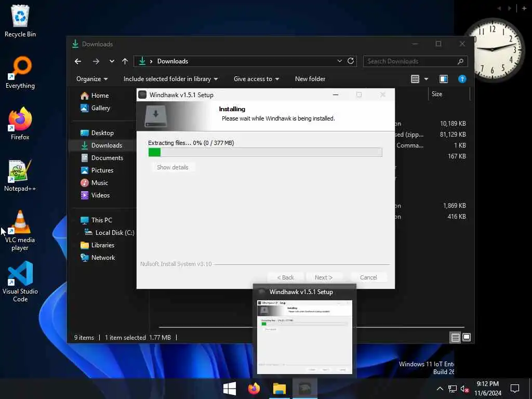Click the 1,869 KB size cell
The width and height of the screenshot is (532, 399).
click(454, 206)
